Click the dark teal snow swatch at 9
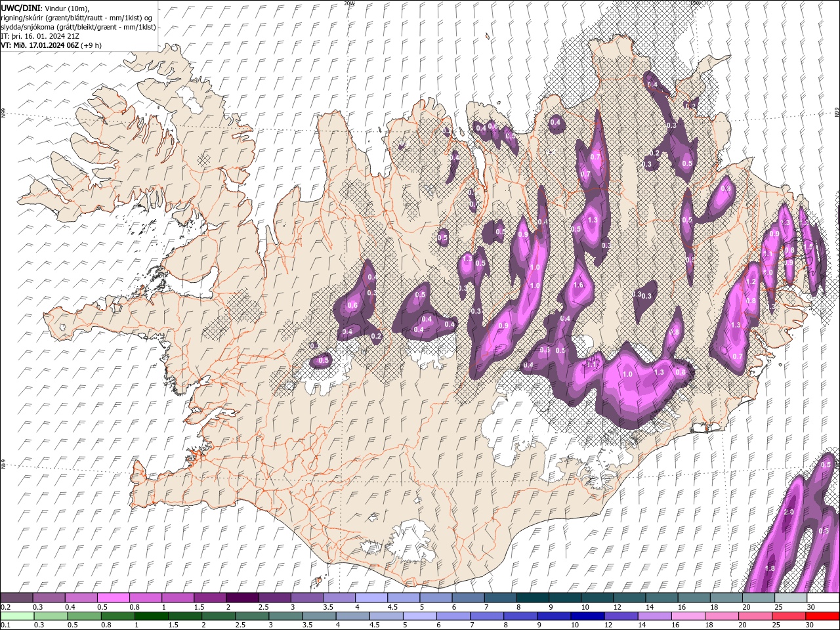 [533, 598]
